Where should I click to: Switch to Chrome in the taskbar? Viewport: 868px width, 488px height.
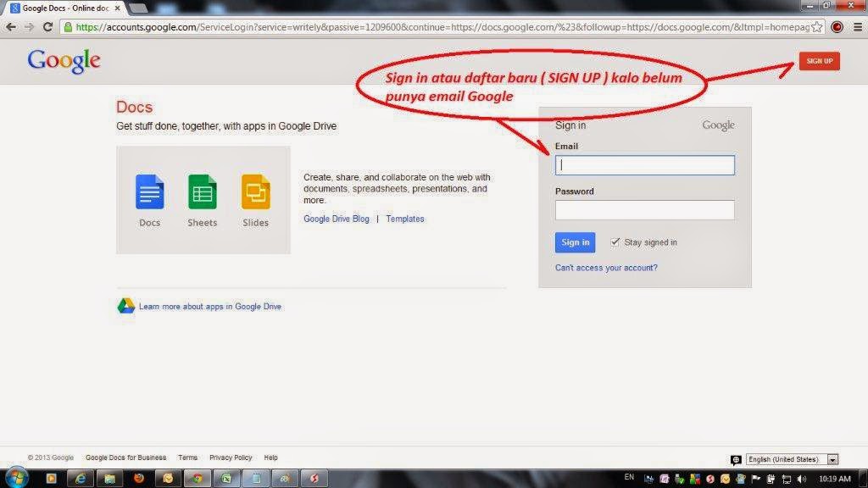click(197, 478)
